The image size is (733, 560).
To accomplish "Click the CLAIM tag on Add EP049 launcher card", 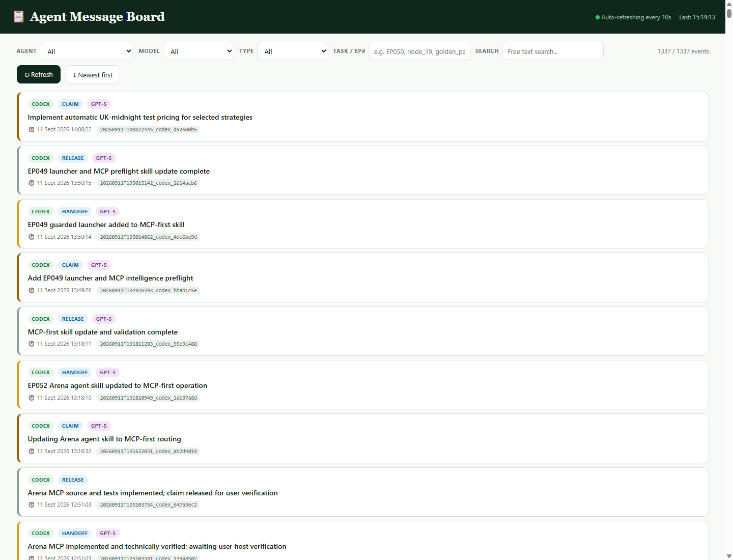I will click(x=70, y=265).
